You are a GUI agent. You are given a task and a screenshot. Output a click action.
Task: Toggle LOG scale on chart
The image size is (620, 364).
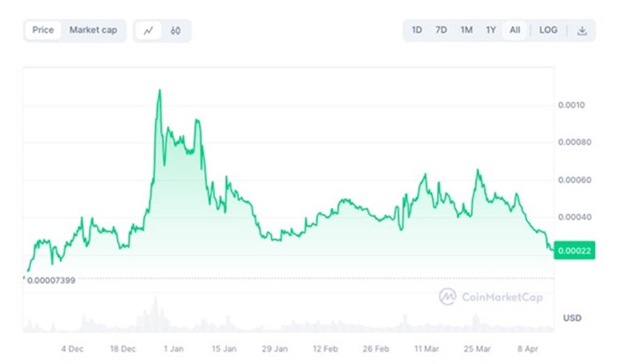[548, 30]
